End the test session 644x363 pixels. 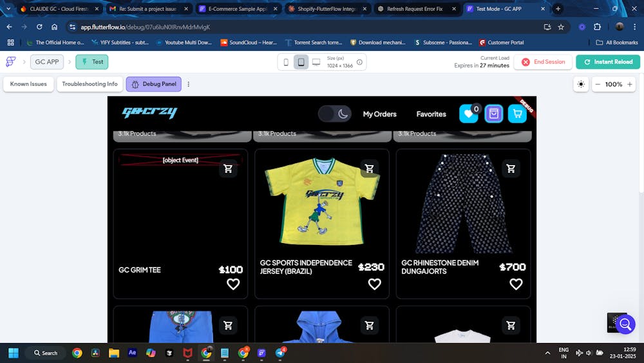pyautogui.click(x=543, y=62)
